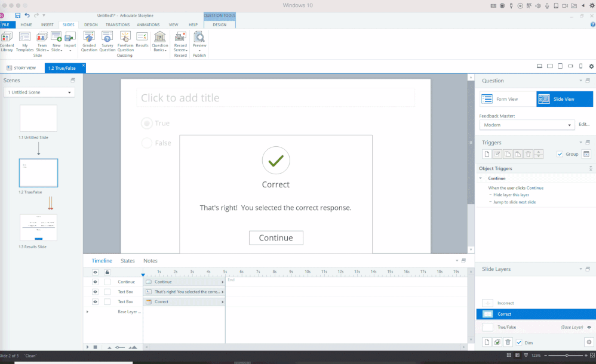Hide the Continue object in timeline
Viewport: 596px width, 364px height.
tap(95, 282)
